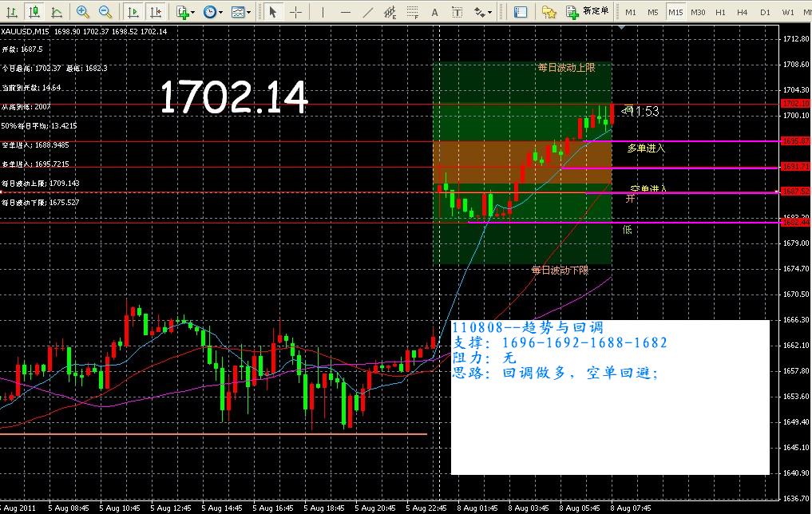Select the text label tool
Screen dimensions: 812x514
[434, 12]
